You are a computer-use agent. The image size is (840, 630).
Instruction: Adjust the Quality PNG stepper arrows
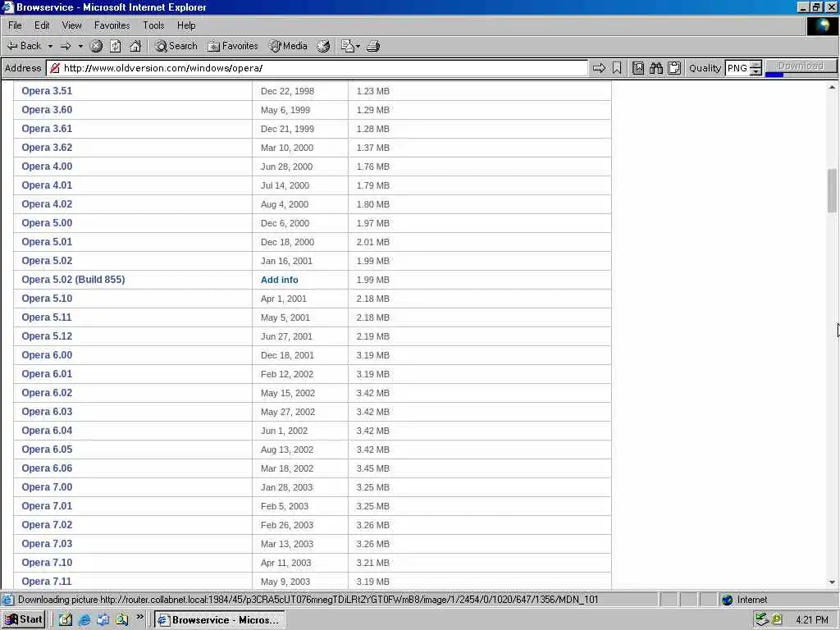(756, 68)
